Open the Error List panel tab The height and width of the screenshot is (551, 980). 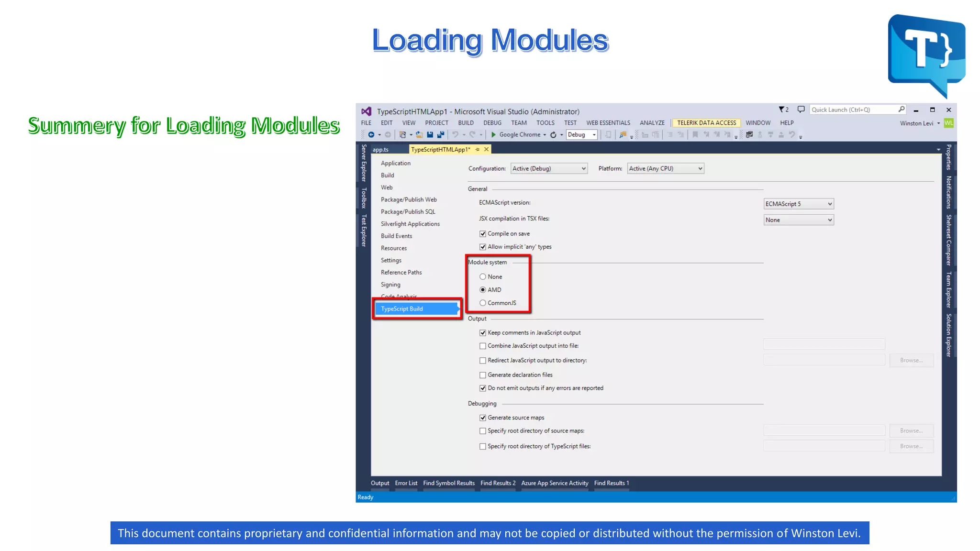(406, 483)
